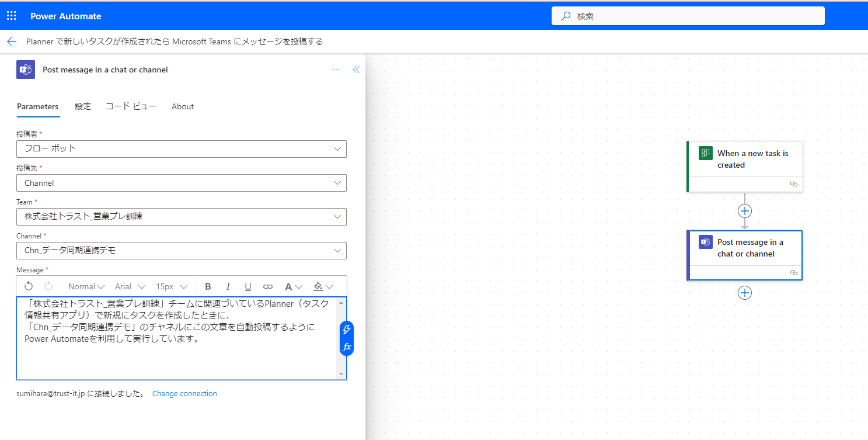Insert a link in message editor
This screenshot has width=868, height=440.
click(x=268, y=286)
